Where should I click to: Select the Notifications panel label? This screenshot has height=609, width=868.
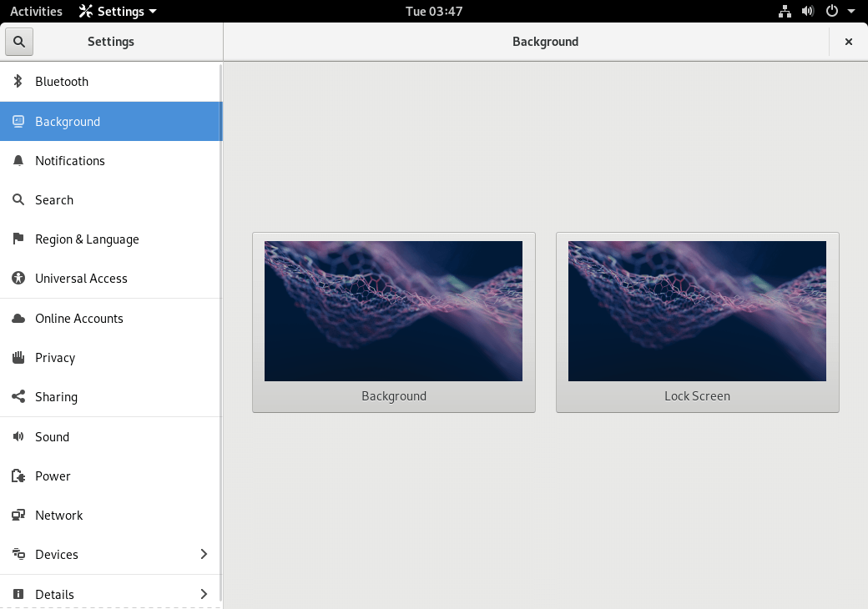pos(70,160)
